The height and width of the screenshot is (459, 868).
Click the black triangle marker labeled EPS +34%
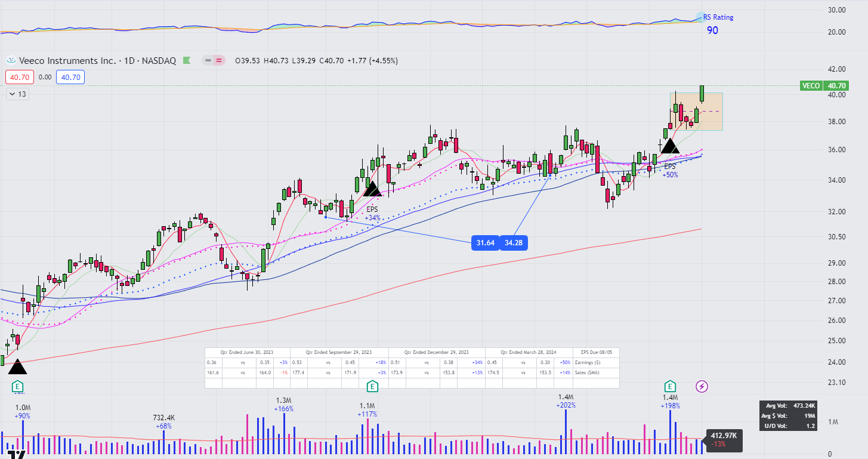(x=373, y=189)
